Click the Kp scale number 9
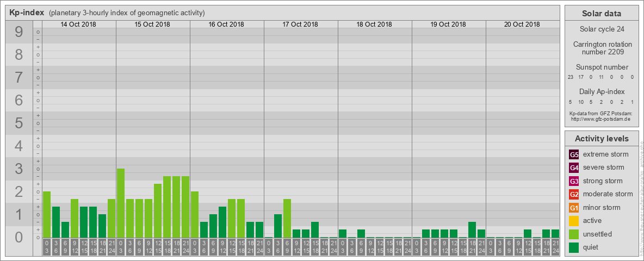The height and width of the screenshot is (261, 644). [x=19, y=32]
